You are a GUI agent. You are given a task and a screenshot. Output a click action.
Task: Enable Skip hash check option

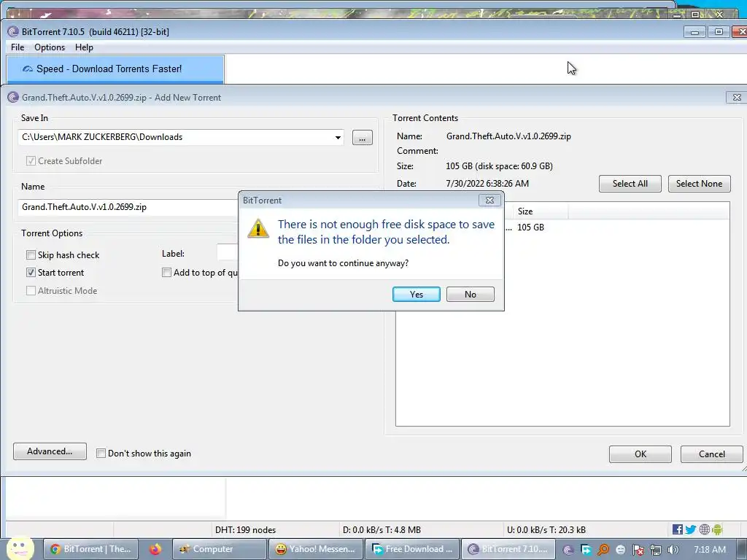pos(31,254)
